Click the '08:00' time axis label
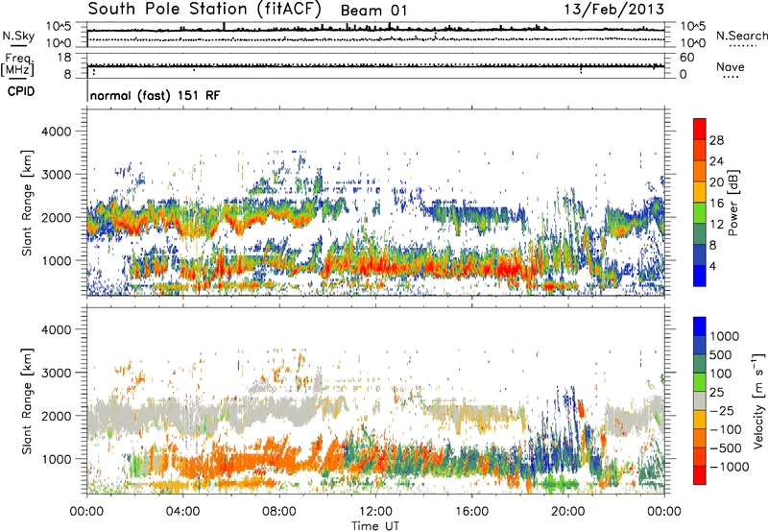Image resolution: width=768 pixels, height=532 pixels. point(279,512)
